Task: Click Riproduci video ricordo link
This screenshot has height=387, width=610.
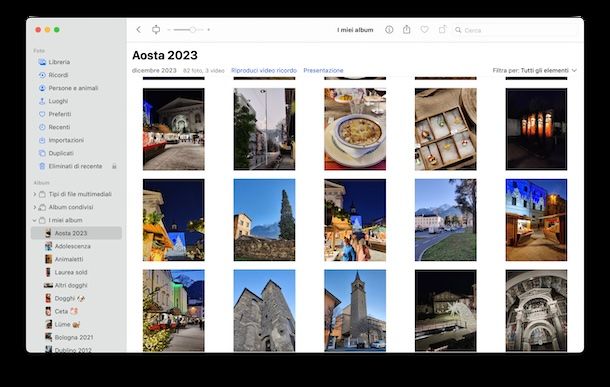Action: tap(264, 70)
